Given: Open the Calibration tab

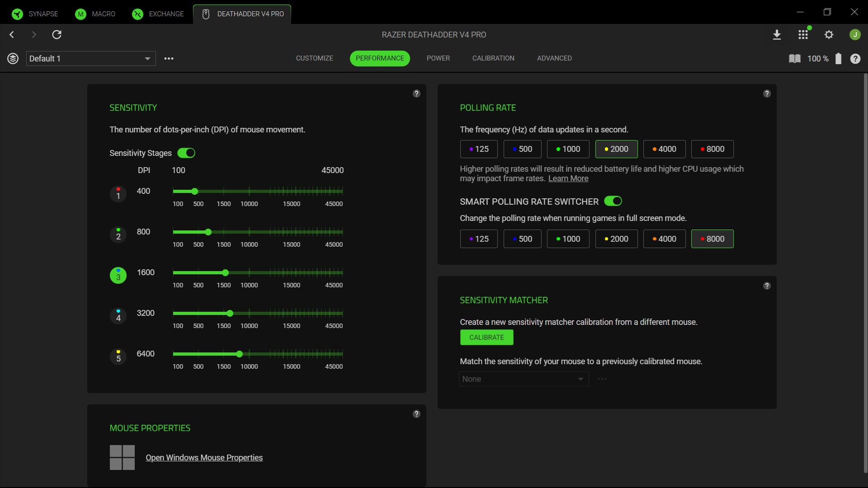Looking at the screenshot, I should pos(493,58).
